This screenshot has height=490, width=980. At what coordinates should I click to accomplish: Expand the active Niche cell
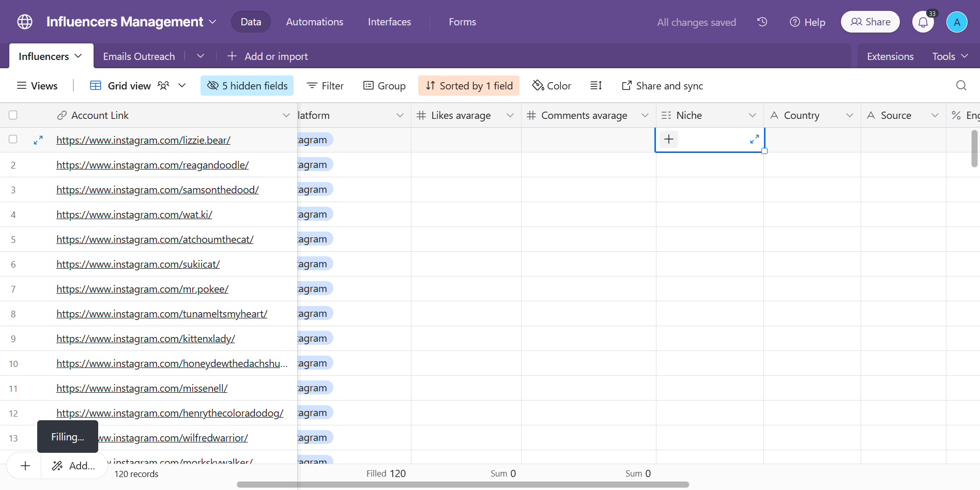(x=754, y=139)
